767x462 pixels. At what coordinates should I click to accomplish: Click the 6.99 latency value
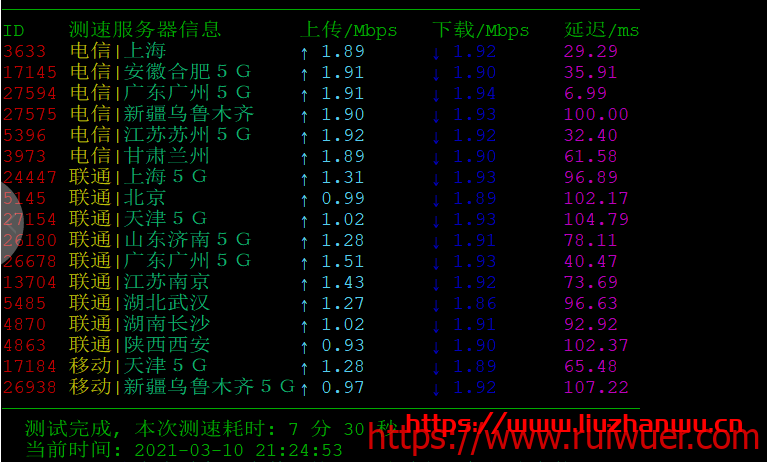coord(585,93)
